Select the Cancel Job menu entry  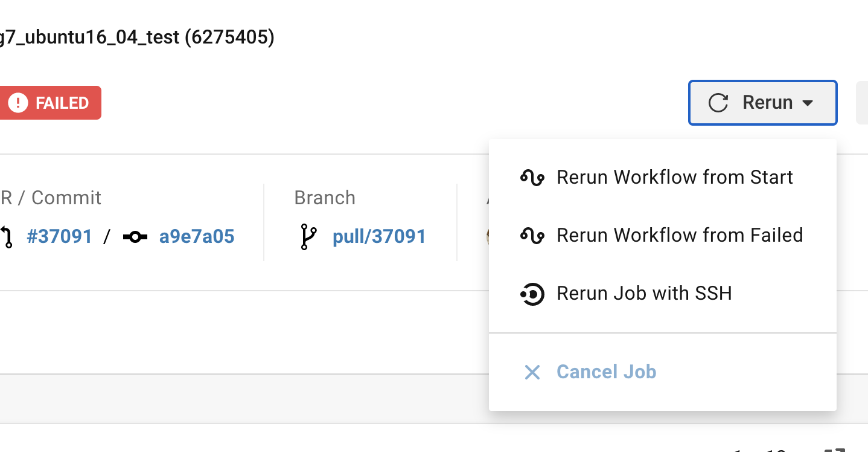(x=606, y=372)
